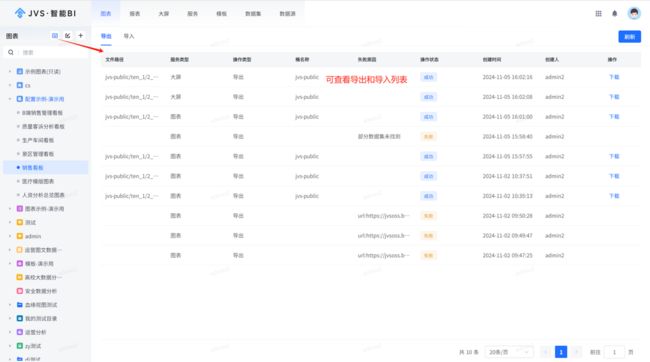Click the blue 刷新 button
650x362 pixels.
coord(630,36)
